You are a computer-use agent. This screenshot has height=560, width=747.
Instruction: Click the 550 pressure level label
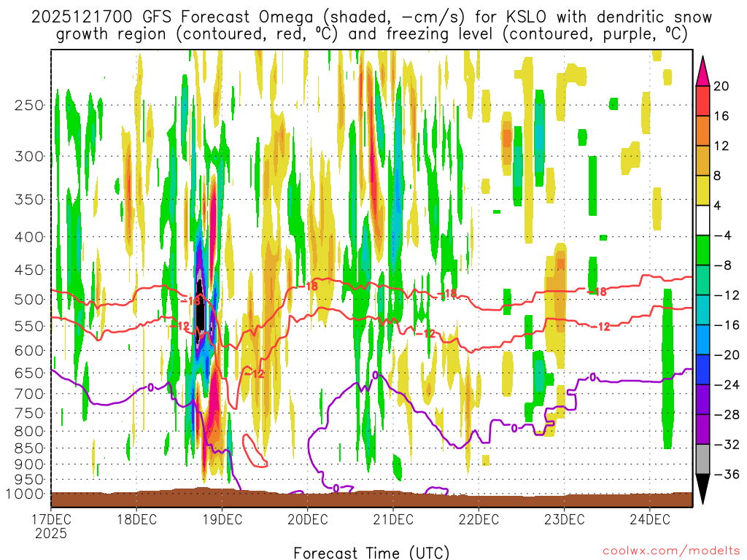point(29,326)
